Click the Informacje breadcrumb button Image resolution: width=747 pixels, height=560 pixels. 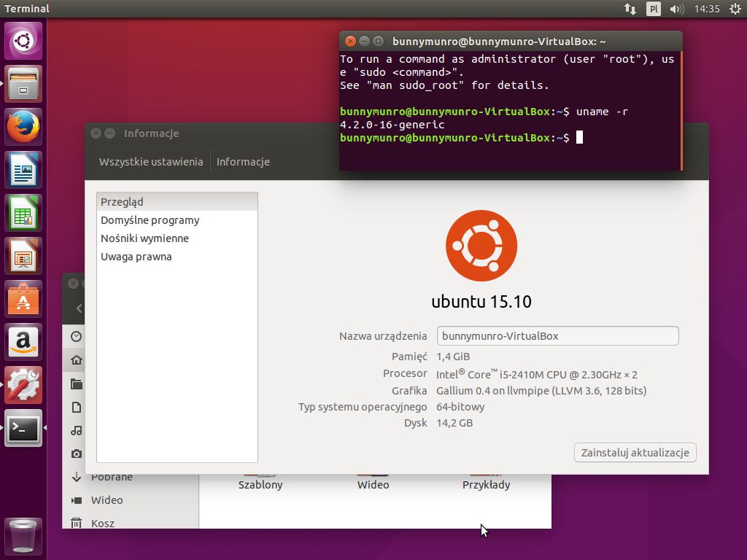pyautogui.click(x=243, y=162)
